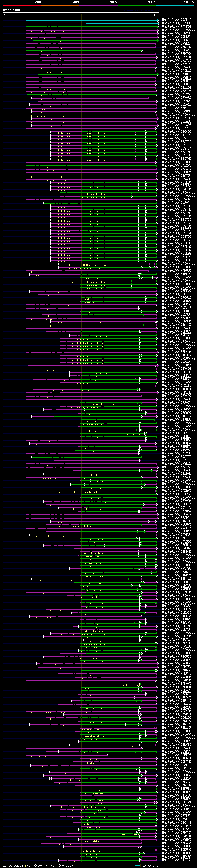The image size is (197, 868).
Task: Select the label UniRef100_Q2PF07
Action: coord(177,291)
